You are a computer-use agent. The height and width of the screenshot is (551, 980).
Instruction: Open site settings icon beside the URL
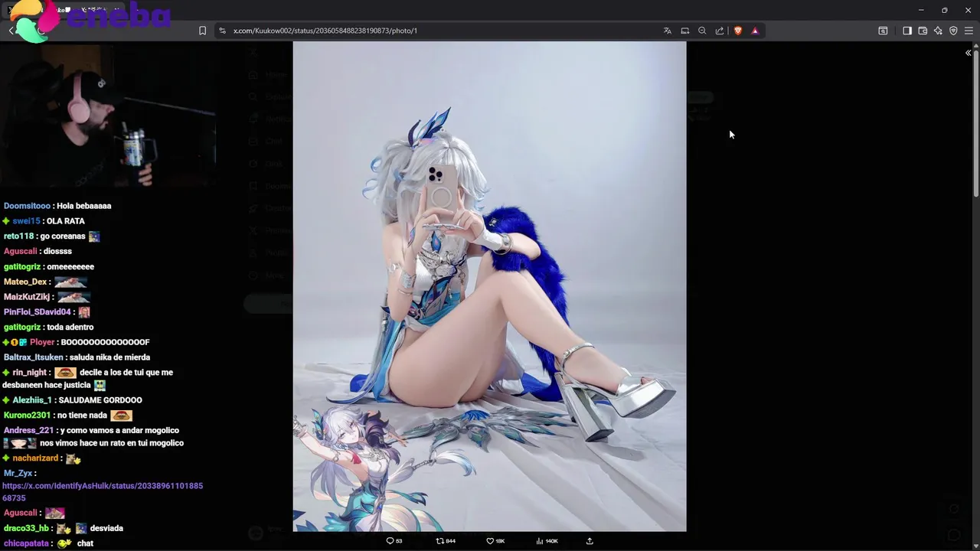[x=222, y=31]
